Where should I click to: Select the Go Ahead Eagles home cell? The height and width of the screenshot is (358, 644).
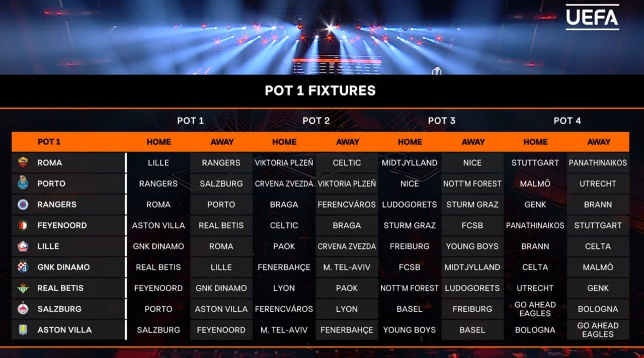click(535, 309)
